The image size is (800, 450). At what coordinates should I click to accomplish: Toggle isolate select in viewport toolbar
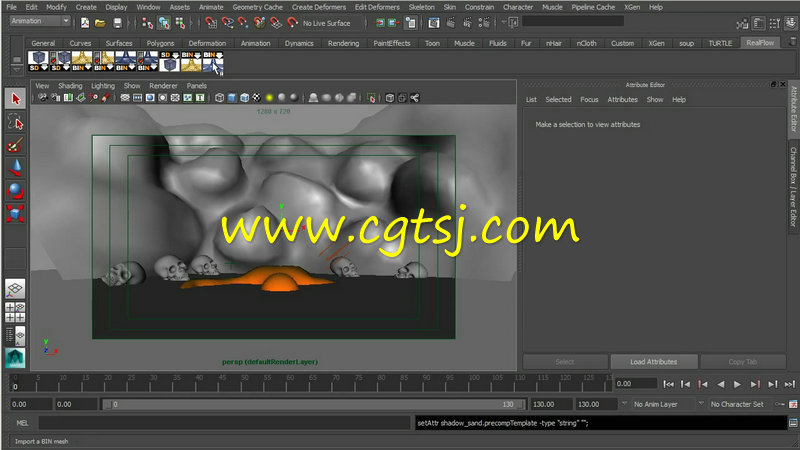coord(371,97)
